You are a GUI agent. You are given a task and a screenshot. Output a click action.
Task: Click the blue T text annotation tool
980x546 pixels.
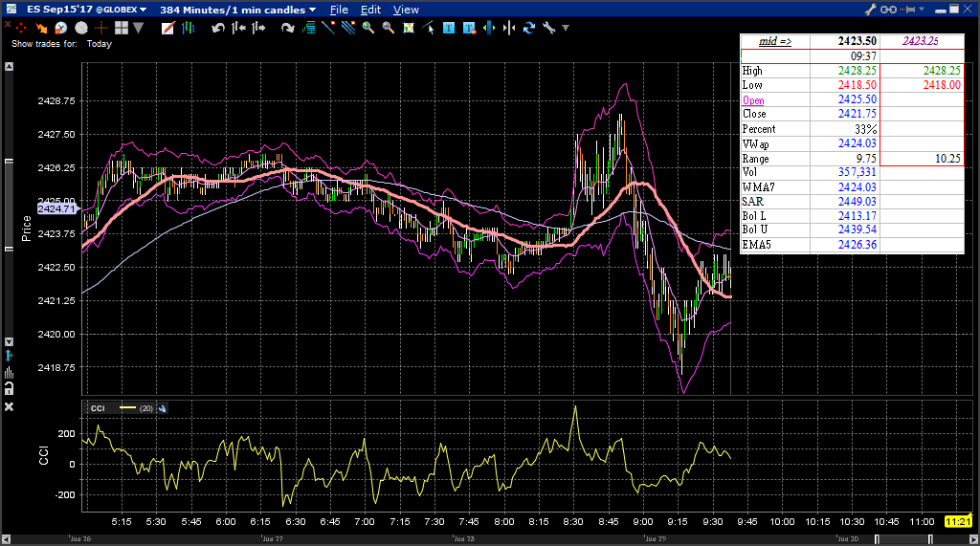449,28
